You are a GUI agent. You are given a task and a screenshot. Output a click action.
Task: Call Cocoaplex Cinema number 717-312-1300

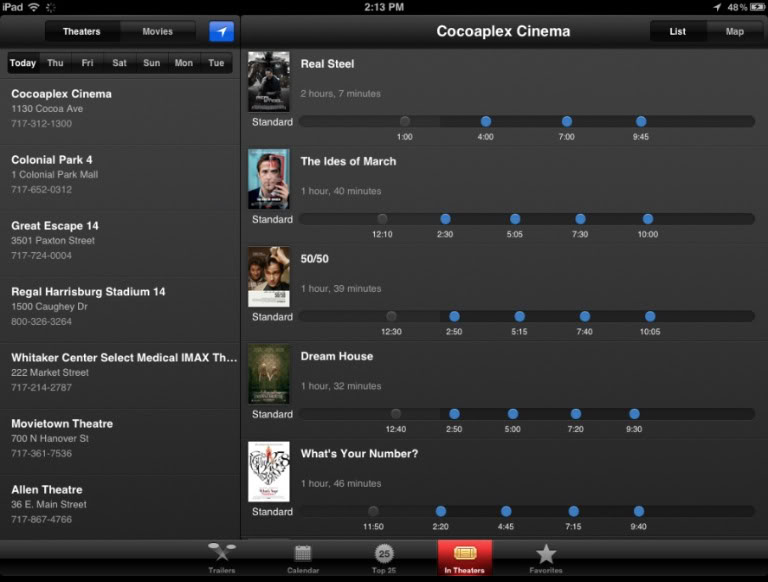(42, 124)
